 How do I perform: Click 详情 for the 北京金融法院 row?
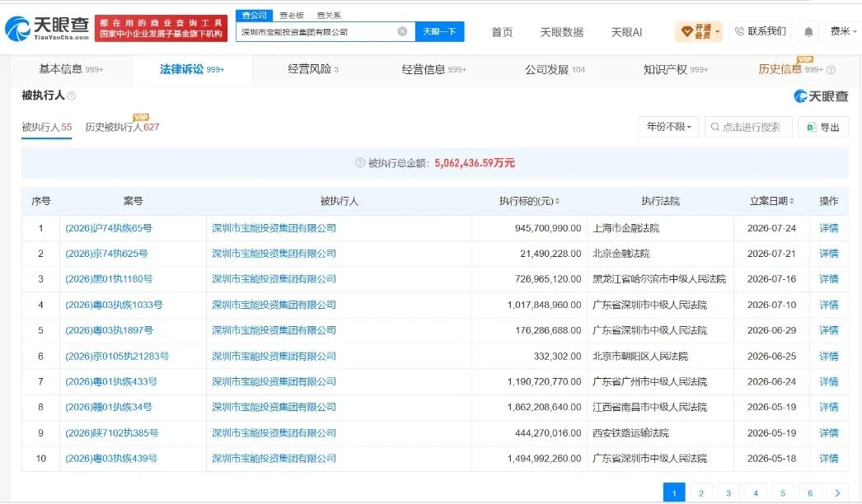[828, 254]
